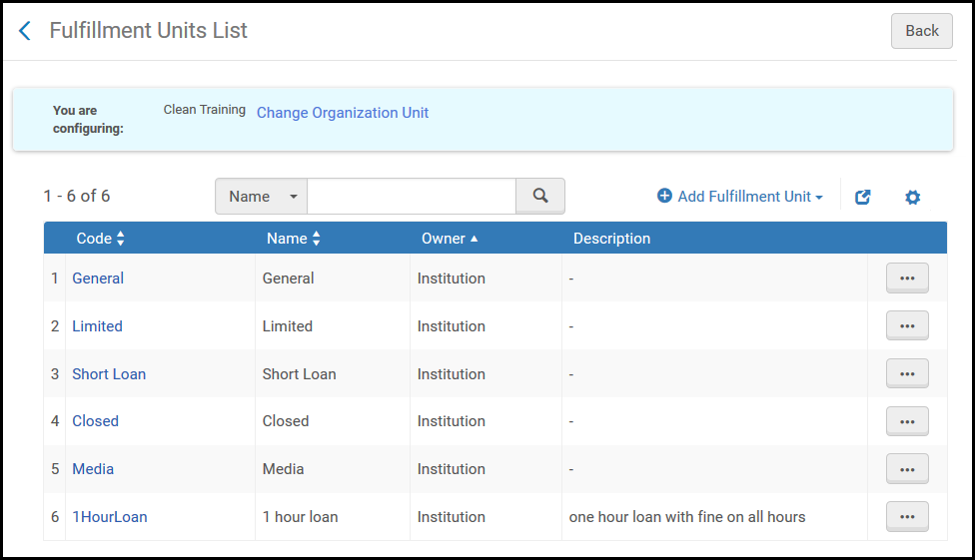Open row actions menu for Short Loan
Image resolution: width=975 pixels, height=560 pixels.
pos(907,374)
